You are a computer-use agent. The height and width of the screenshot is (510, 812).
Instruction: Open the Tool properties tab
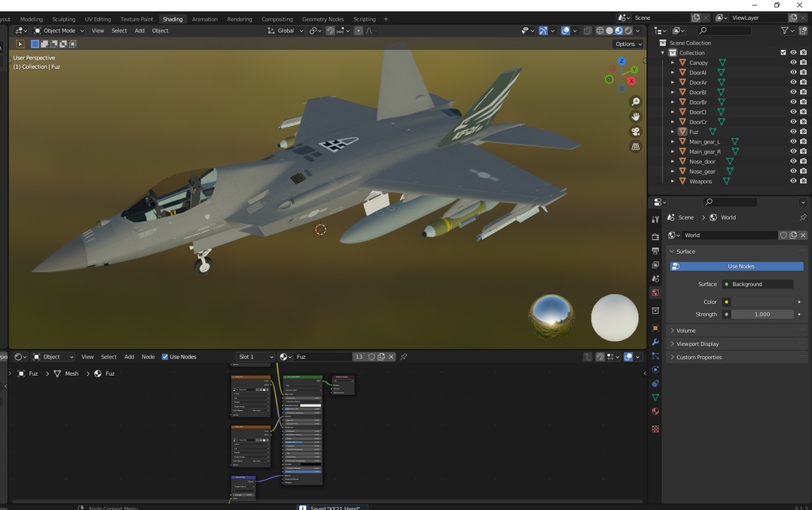tap(655, 219)
